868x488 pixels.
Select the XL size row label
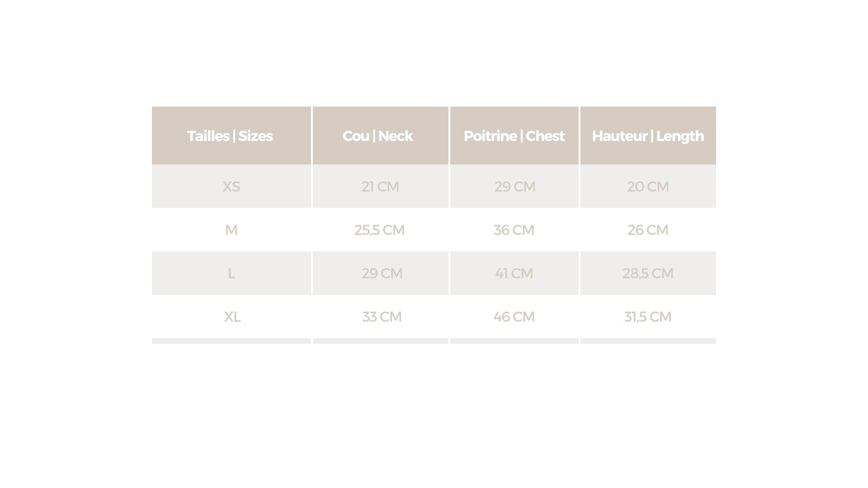pyautogui.click(x=232, y=317)
